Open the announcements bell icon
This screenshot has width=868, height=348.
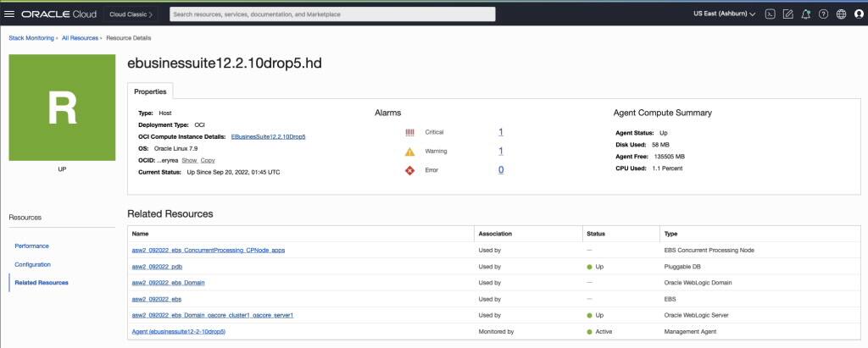805,14
